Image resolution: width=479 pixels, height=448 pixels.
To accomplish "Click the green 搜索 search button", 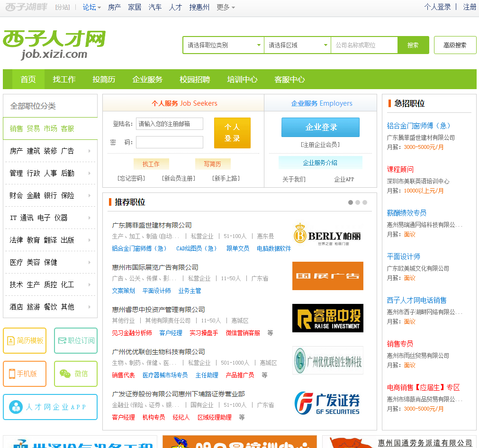I will click(413, 45).
